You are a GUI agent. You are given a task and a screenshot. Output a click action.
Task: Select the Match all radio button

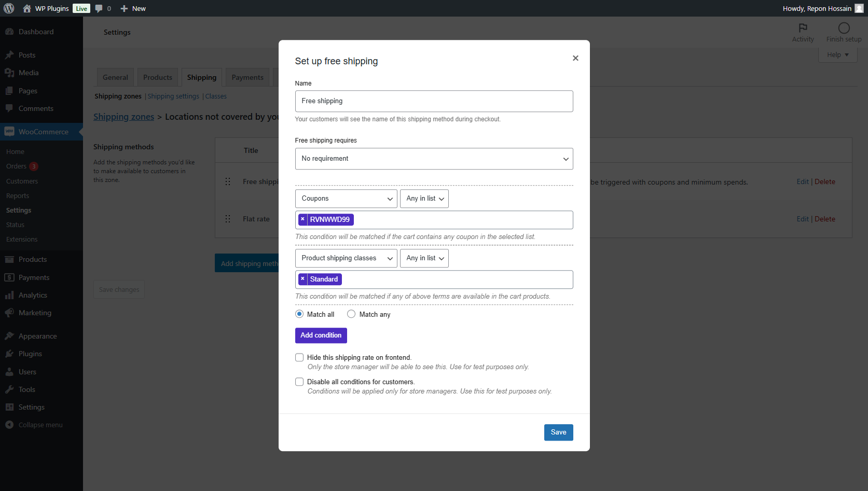[299, 314]
